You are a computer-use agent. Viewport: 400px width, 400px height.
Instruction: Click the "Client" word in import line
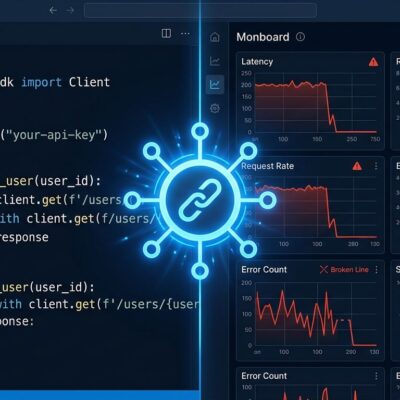[89, 82]
